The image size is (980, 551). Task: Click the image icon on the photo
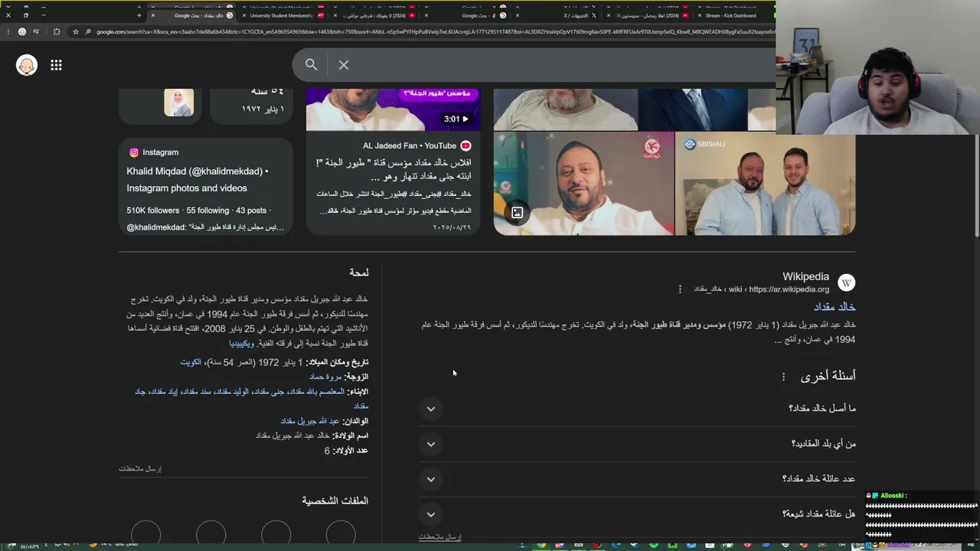point(518,213)
